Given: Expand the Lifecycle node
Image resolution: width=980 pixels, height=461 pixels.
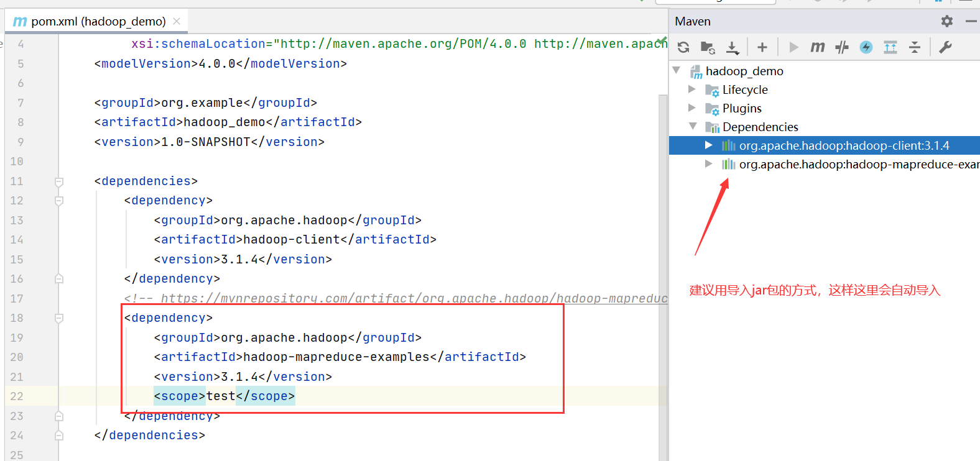Looking at the screenshot, I should [692, 89].
